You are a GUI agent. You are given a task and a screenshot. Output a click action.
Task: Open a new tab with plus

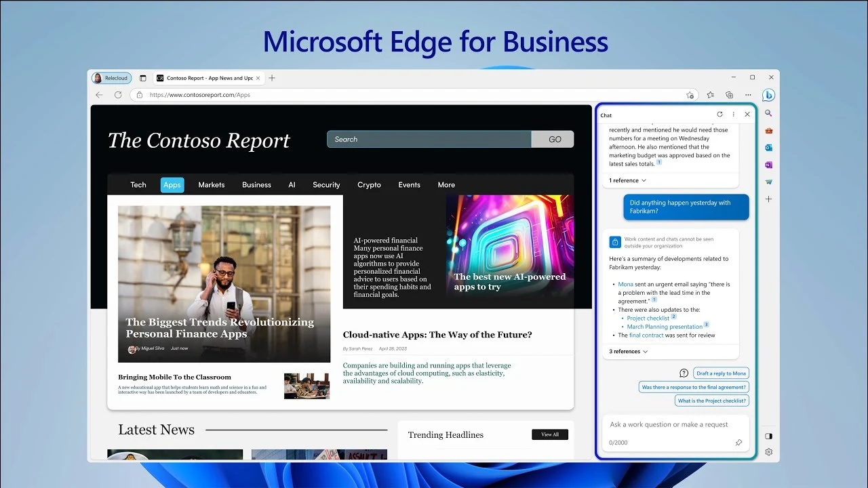coord(272,78)
